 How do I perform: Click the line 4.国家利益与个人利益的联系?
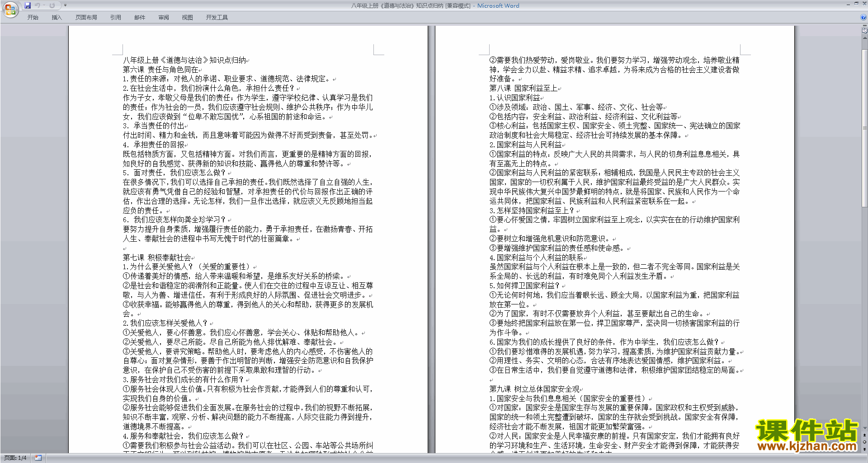click(536, 257)
